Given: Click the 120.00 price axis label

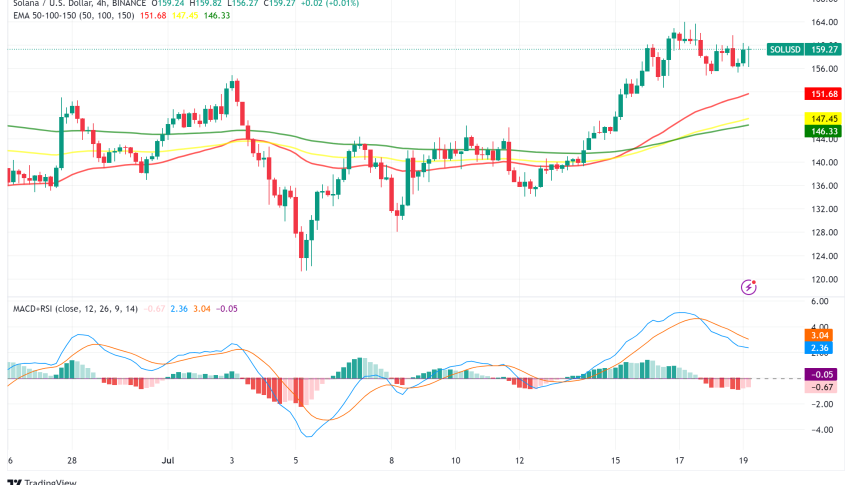Looking at the screenshot, I should click(x=824, y=279).
